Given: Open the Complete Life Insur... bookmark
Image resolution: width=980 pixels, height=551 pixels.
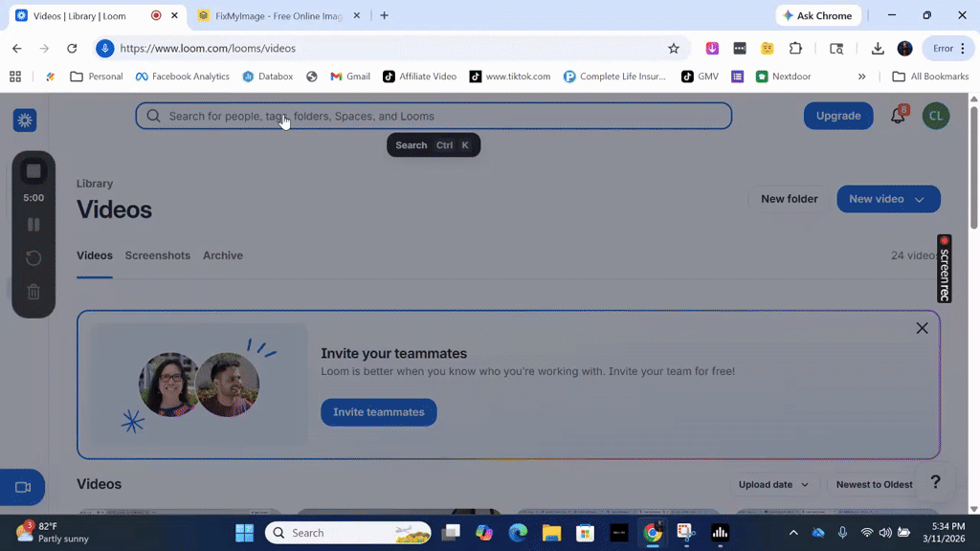Looking at the screenshot, I should pyautogui.click(x=615, y=77).
